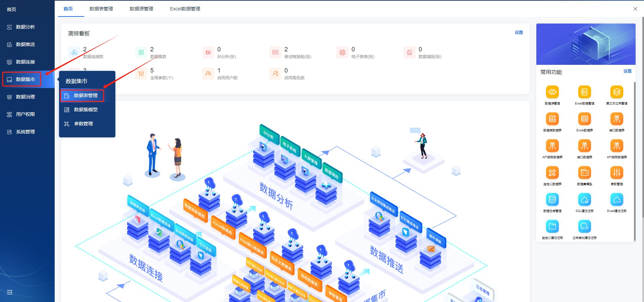Screen dimensions: 644x302
Task: Click the 启用角色数 statistic icon
Action: (275, 74)
